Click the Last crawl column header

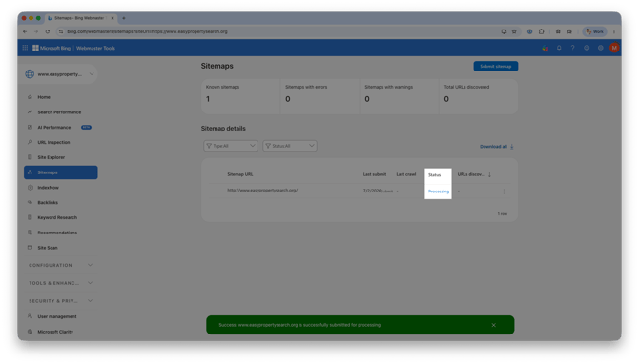coord(406,174)
